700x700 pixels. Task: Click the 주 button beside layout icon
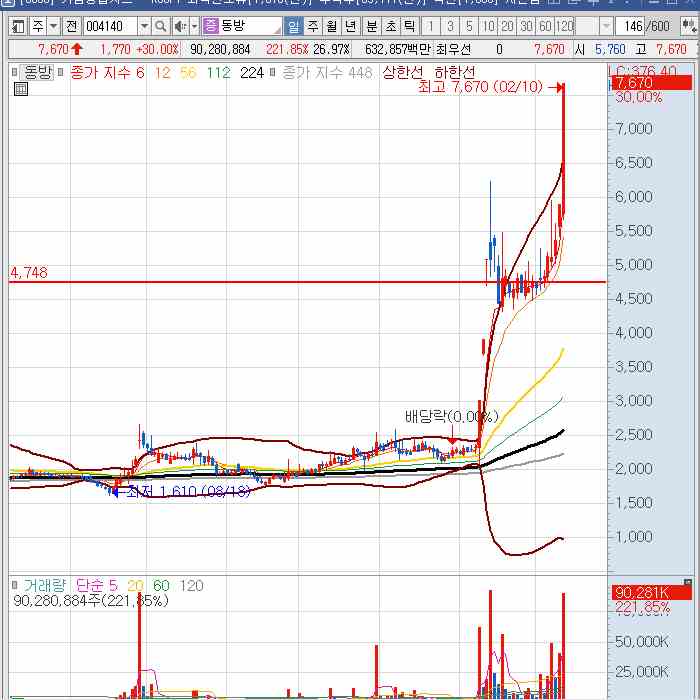(38, 26)
